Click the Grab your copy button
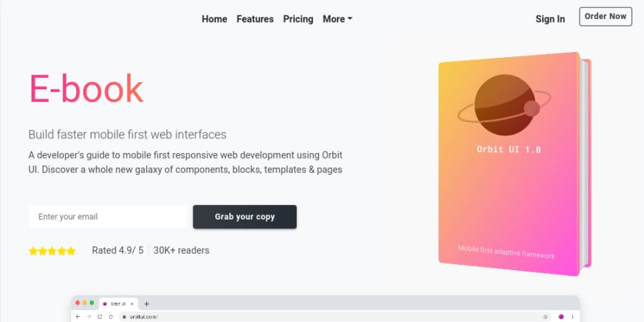Viewport: 644px width, 322px height. 244,217
